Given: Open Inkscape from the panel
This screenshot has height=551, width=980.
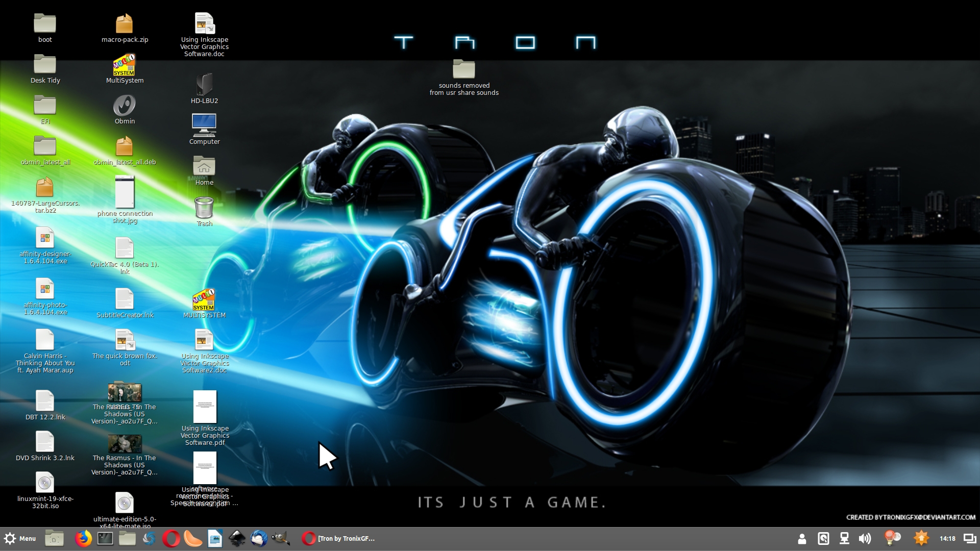Looking at the screenshot, I should tap(237, 538).
